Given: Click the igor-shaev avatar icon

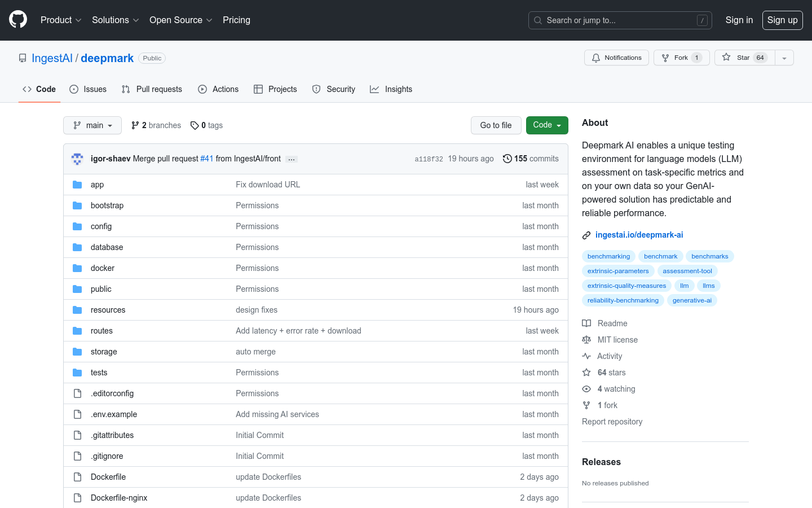Looking at the screenshot, I should tap(77, 159).
